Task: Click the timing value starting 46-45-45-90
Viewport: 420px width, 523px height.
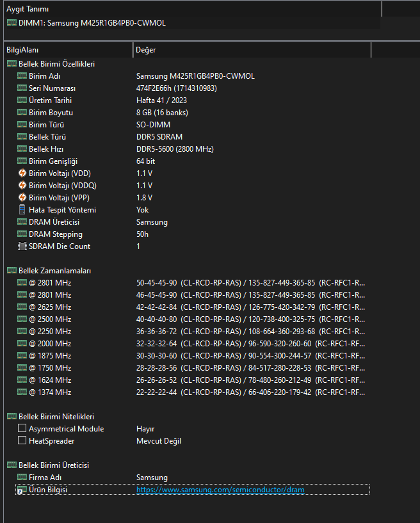Action: pos(250,295)
